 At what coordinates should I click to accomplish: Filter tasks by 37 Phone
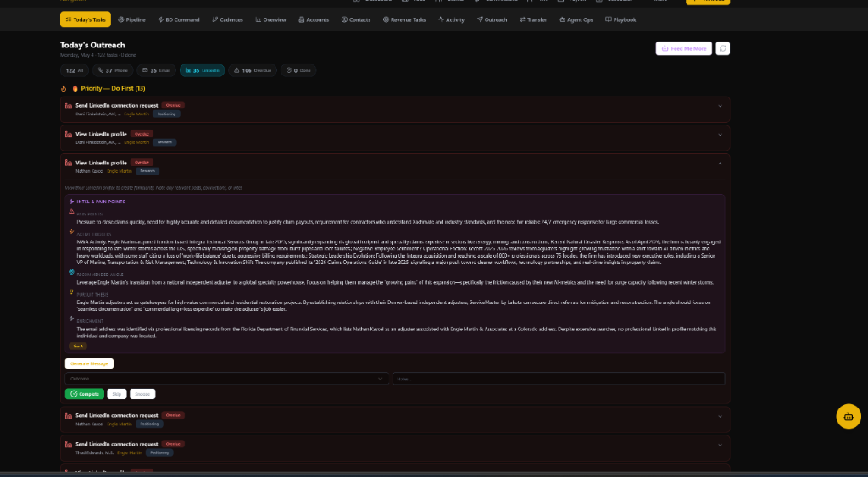point(113,70)
